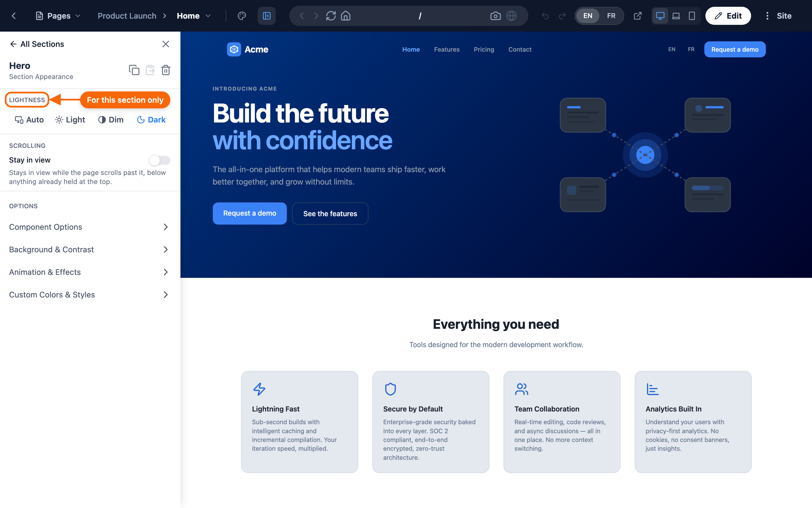Select desktop viewport preview
Viewport: 812px width, 508px height.
click(660, 16)
